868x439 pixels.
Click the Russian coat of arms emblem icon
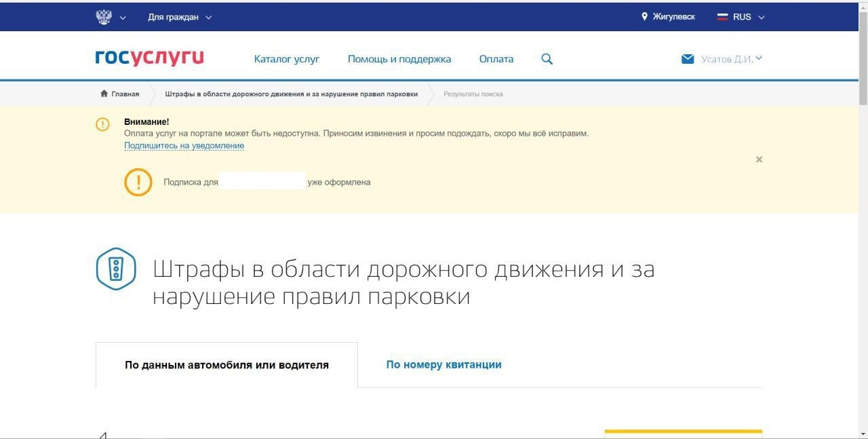point(104,17)
